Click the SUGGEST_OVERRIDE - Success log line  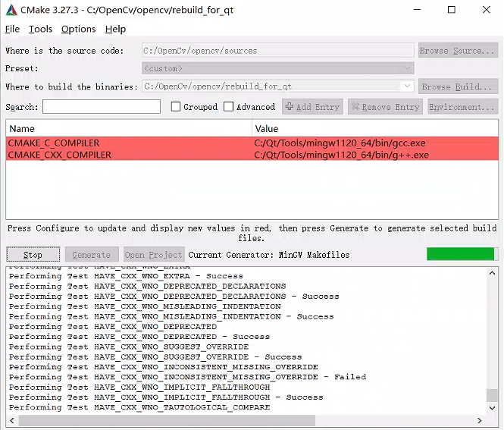click(155, 356)
